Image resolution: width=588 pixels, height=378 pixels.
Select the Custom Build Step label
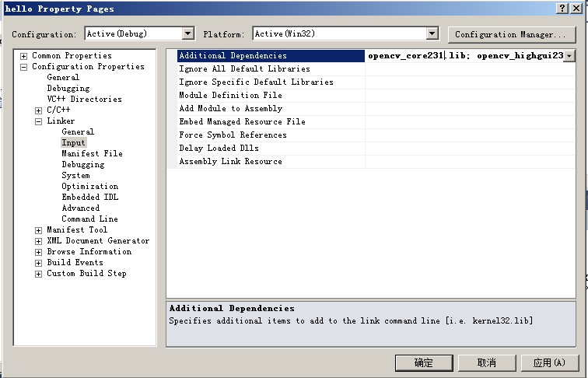(x=86, y=273)
